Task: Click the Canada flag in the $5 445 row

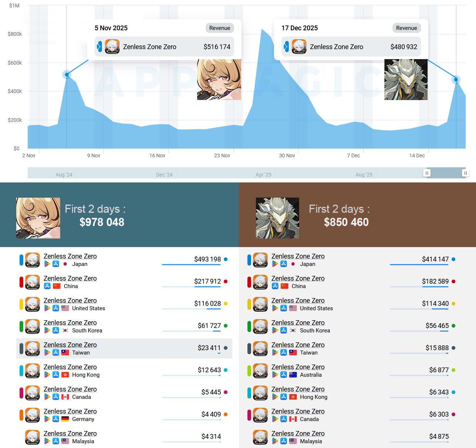Action: (x=65, y=397)
